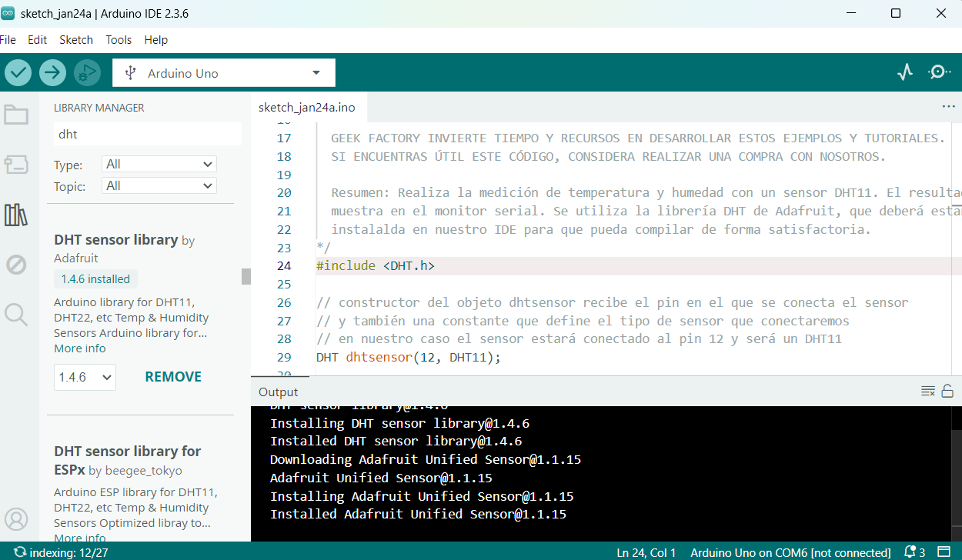The height and width of the screenshot is (560, 962).
Task: Click the Verify sketch checkmark button
Action: [x=18, y=73]
